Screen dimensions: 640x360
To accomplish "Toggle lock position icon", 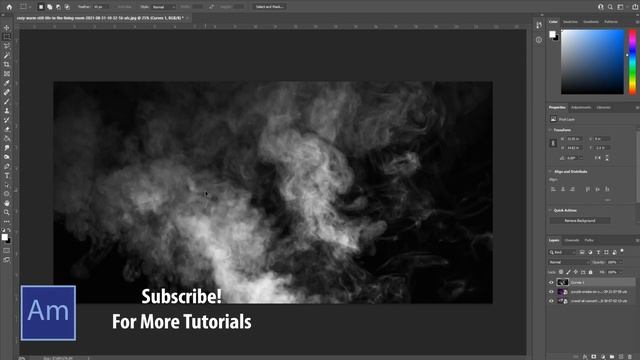I will 576,272.
